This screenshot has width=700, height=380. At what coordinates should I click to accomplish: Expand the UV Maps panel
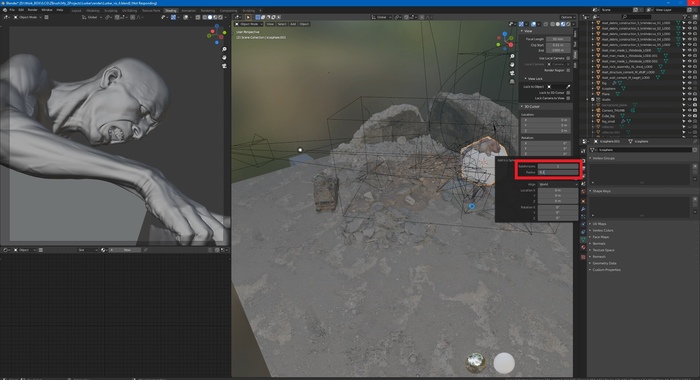click(599, 224)
